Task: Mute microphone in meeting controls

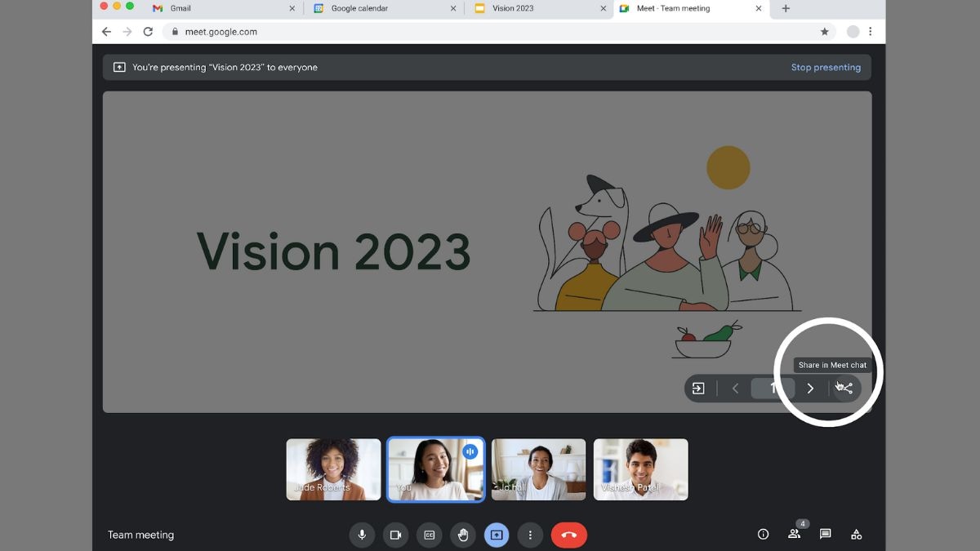Action: 362,535
